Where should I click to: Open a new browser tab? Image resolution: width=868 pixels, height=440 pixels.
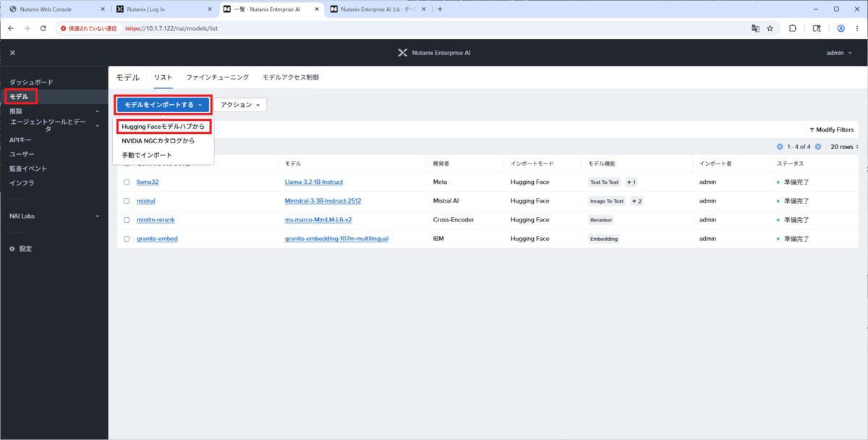click(x=440, y=9)
